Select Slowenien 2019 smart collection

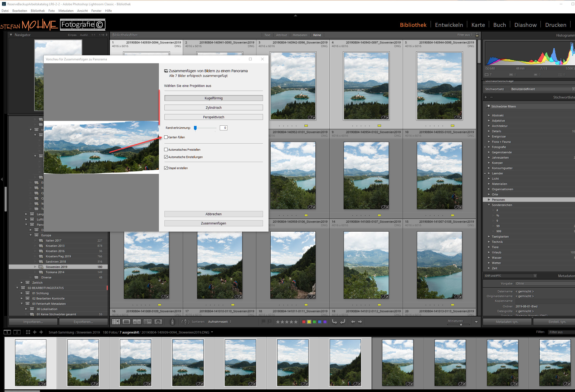coord(58,267)
